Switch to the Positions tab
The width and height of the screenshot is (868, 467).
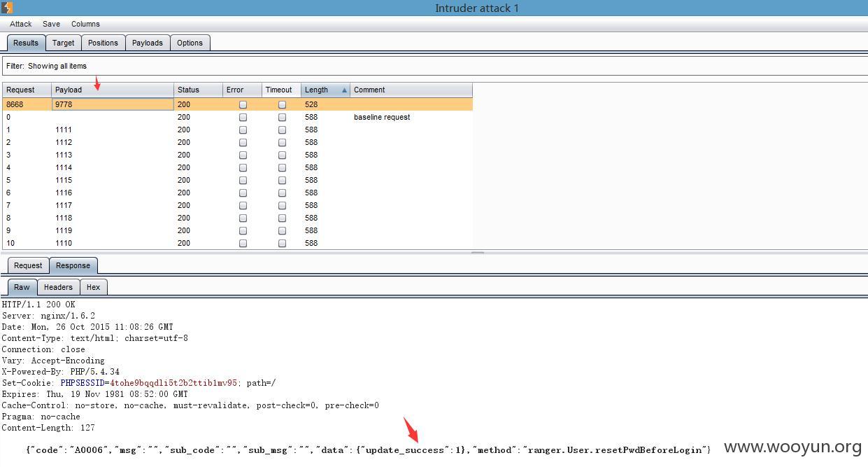tap(103, 43)
